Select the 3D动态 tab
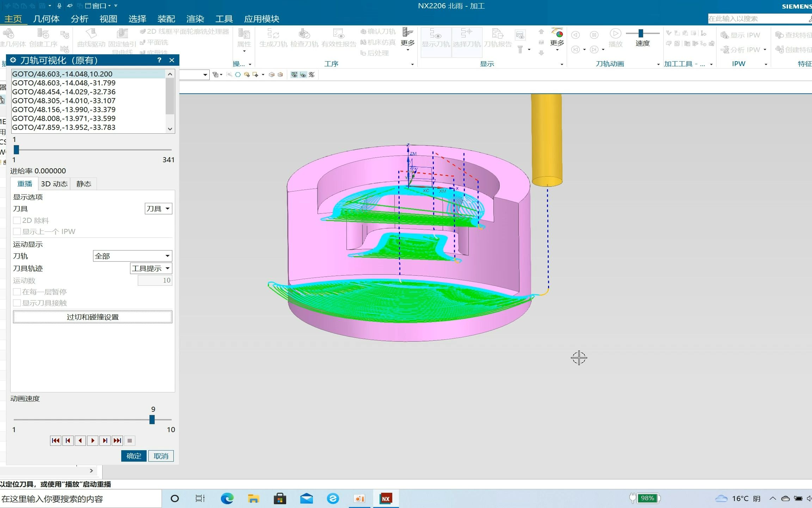812x508 pixels. (53, 184)
